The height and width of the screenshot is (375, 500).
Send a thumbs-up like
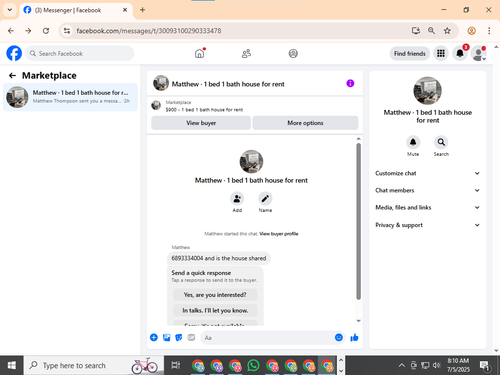[x=354, y=338]
